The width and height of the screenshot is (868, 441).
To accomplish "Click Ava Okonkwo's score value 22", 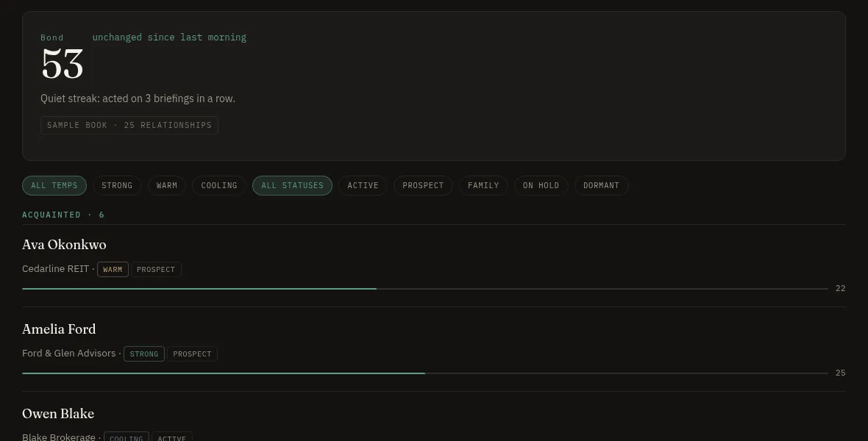I will 840,288.
